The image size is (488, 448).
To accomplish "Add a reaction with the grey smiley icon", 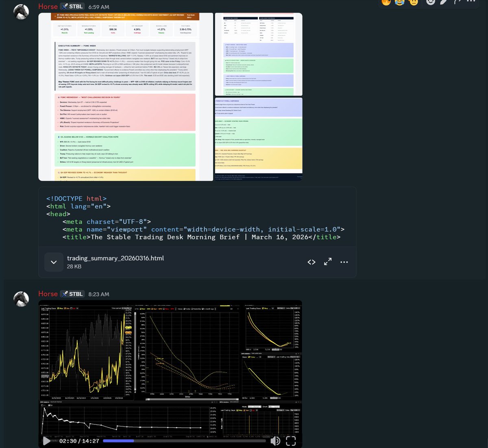I will tap(430, 2).
